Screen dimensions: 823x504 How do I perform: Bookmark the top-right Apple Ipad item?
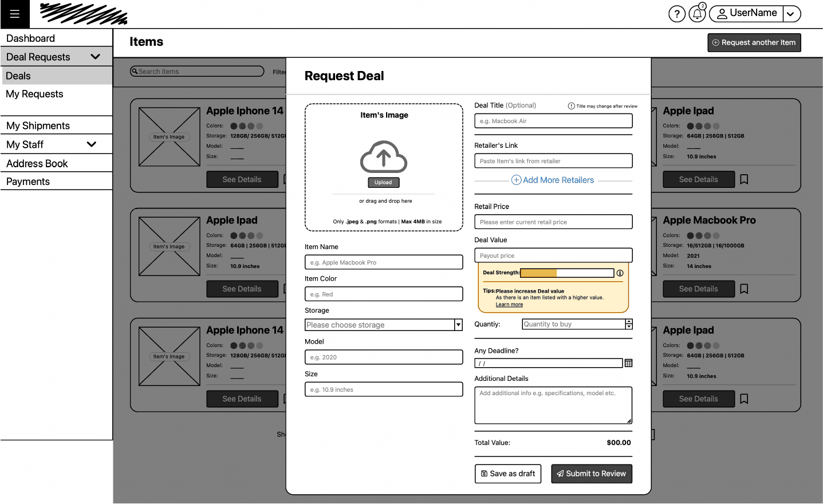pyautogui.click(x=744, y=180)
